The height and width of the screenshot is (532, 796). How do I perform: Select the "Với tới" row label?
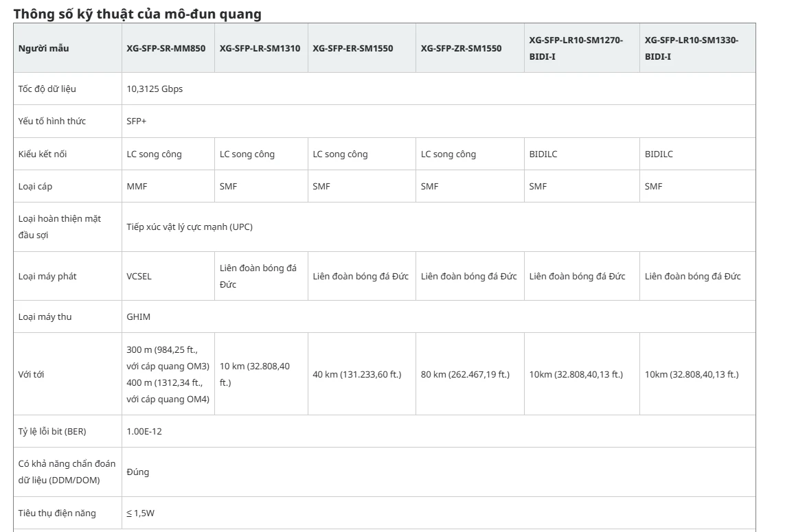pos(31,375)
